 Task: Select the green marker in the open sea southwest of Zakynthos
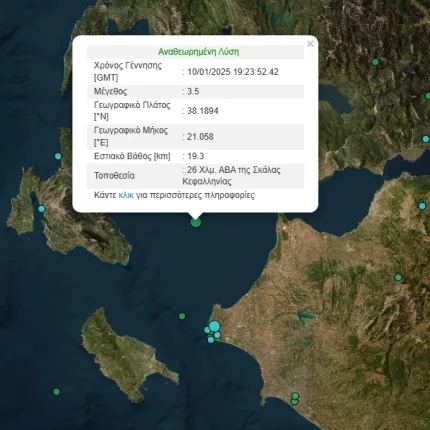click(x=57, y=392)
